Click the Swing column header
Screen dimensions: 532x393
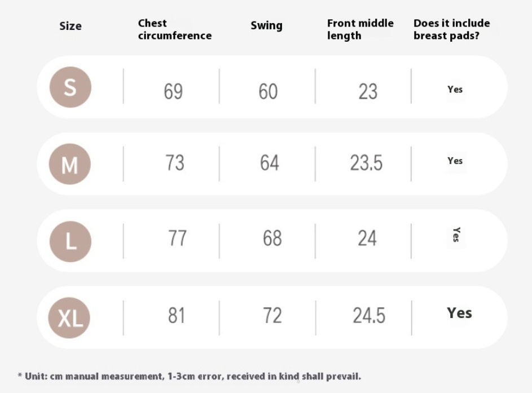pyautogui.click(x=266, y=26)
